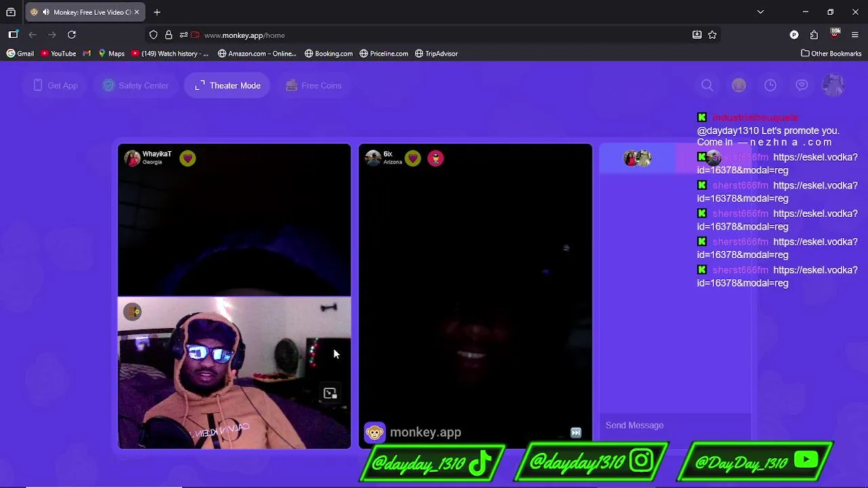Screen dimensions: 868x488
Task: Open site permissions settings icon
Action: (x=183, y=35)
